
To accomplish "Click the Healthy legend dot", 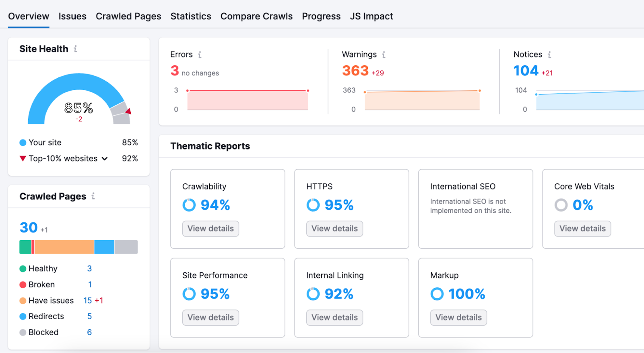I will [23, 269].
